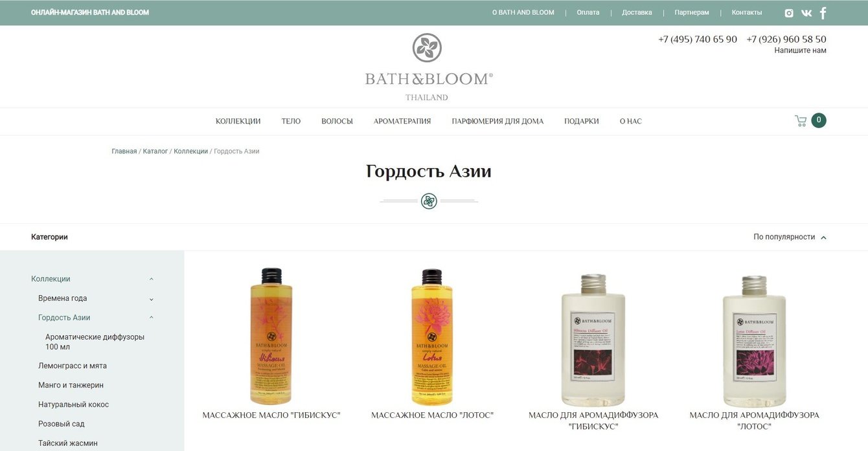Open the 'Ароматерапия' menu item
This screenshot has height=451, width=868.
pos(402,122)
